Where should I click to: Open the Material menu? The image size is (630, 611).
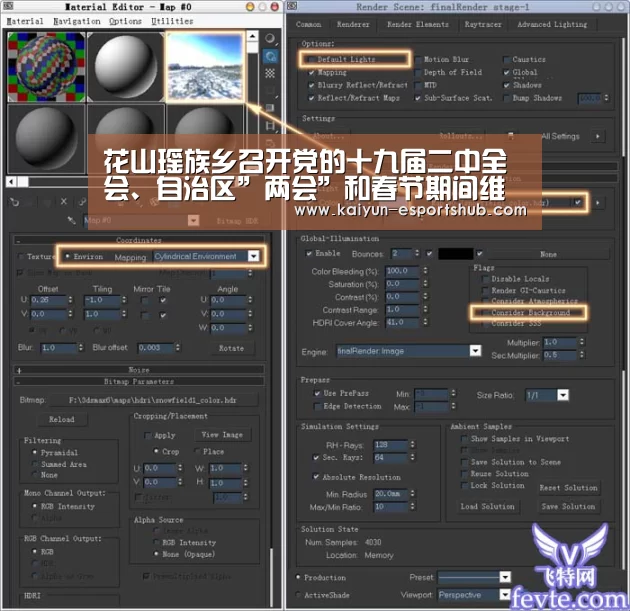pos(25,21)
